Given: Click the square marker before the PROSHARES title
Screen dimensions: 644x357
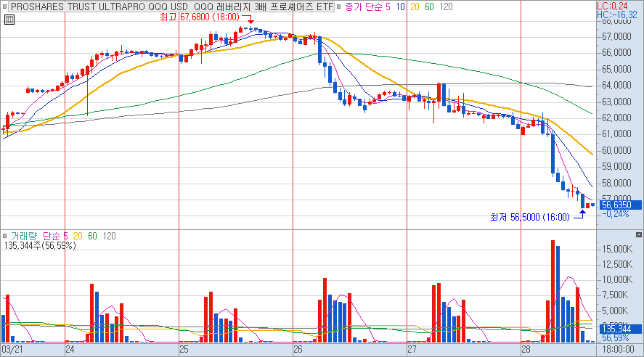Looking at the screenshot, I should (x=5, y=7).
